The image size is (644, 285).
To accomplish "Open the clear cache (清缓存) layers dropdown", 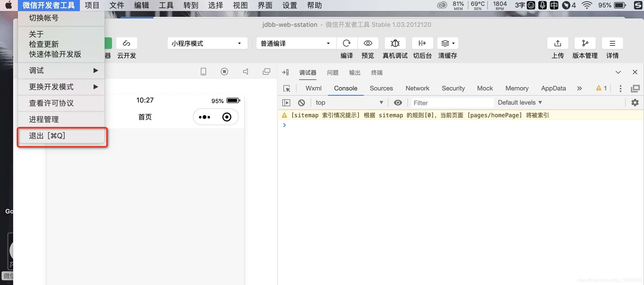I will [448, 43].
